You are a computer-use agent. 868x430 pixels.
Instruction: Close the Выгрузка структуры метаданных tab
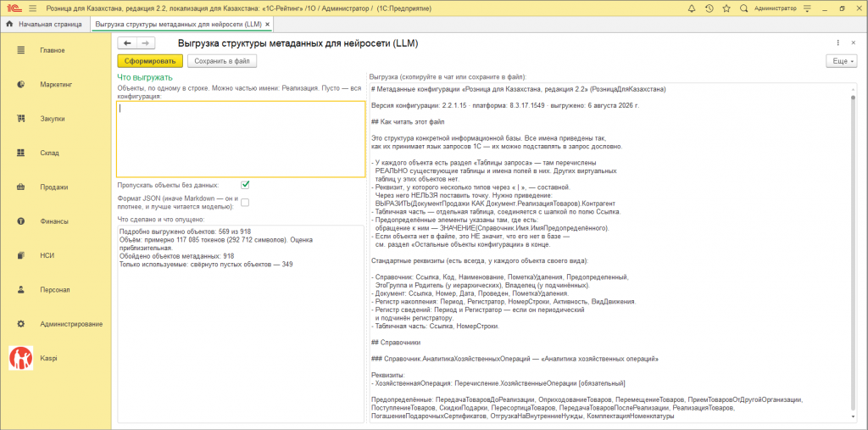(267, 25)
